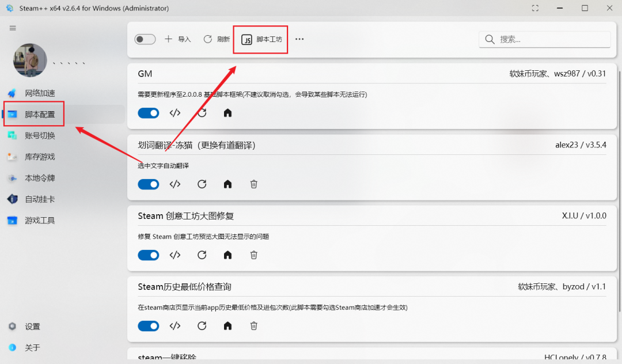Click the GM script title
This screenshot has height=364, width=622.
click(x=145, y=74)
